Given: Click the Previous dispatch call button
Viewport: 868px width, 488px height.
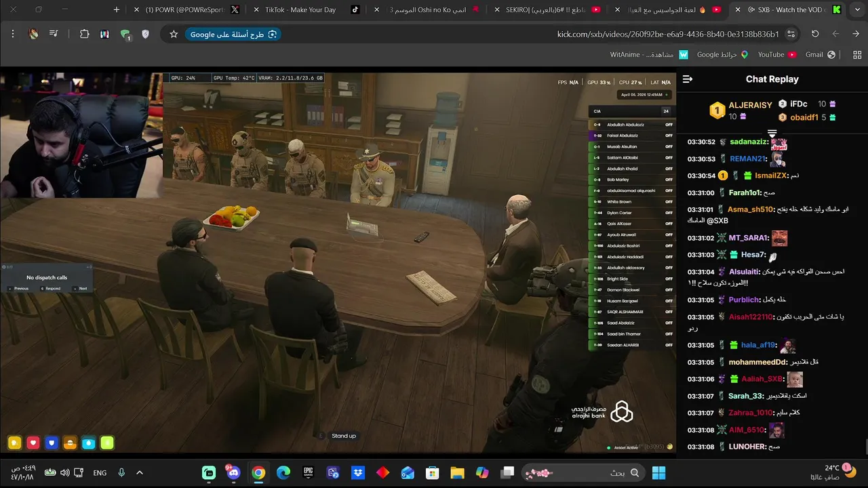Looking at the screenshot, I should point(18,288).
